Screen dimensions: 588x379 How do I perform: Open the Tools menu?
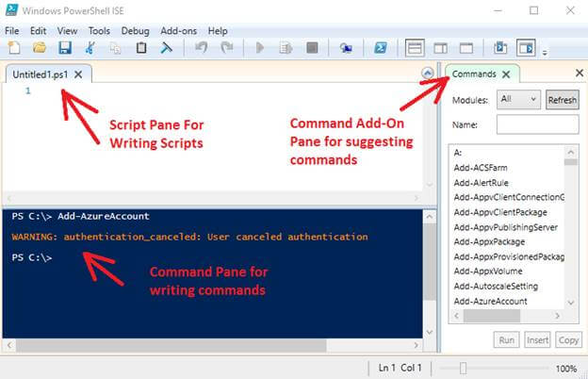pyautogui.click(x=99, y=31)
